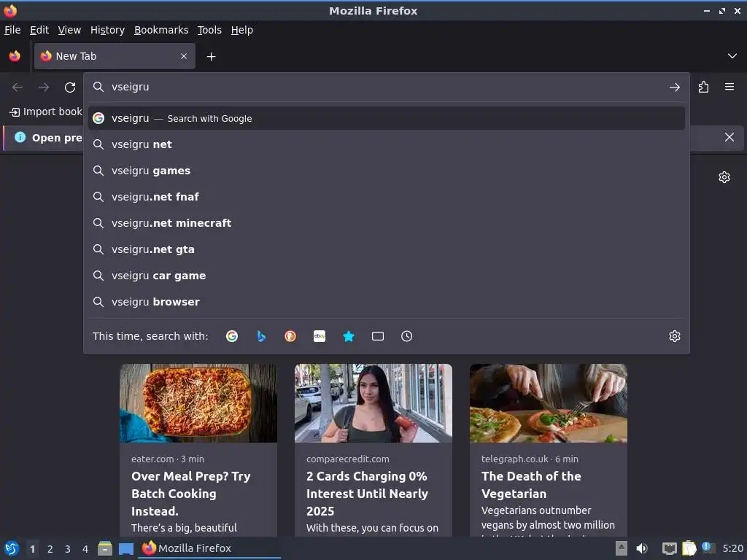Select 'vseigru — Search with Google' suggestion

pos(387,118)
